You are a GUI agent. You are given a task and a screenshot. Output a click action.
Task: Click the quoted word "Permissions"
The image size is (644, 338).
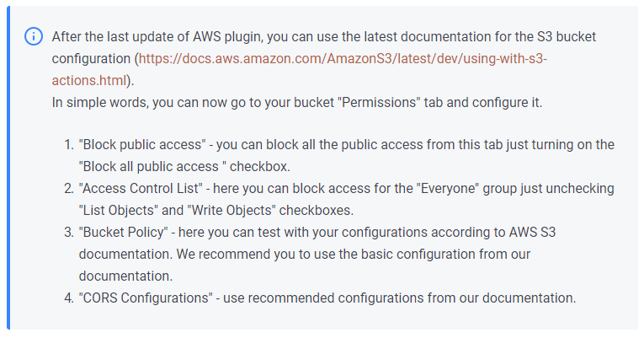point(379,102)
